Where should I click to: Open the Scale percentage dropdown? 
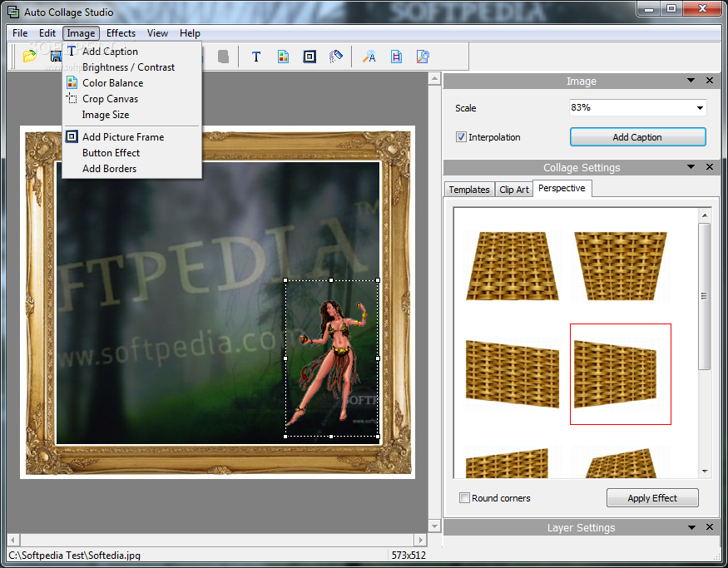click(700, 107)
